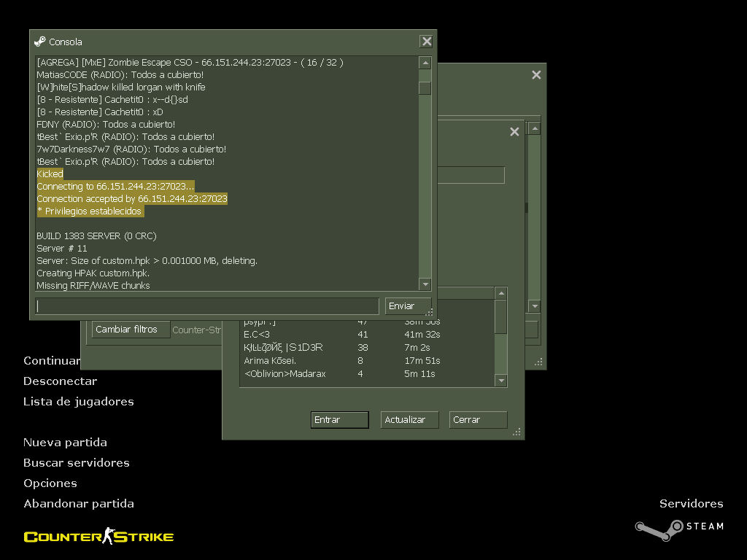
Task: Open Buscar servidores
Action: [76, 463]
